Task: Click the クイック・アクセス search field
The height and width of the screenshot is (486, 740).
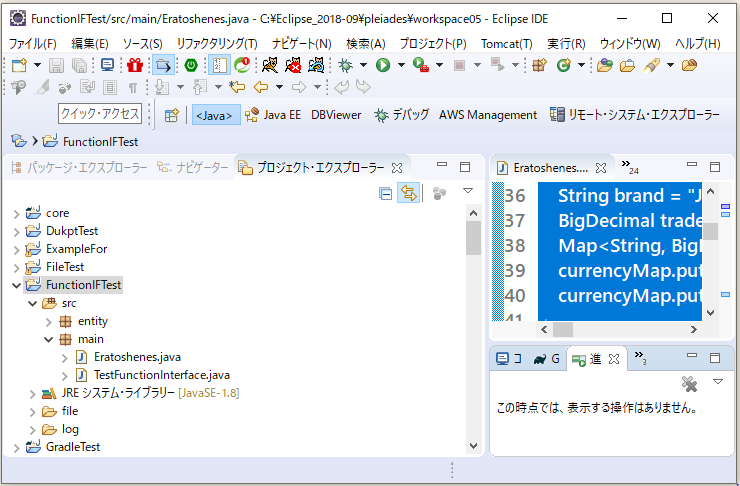Action: [x=100, y=114]
